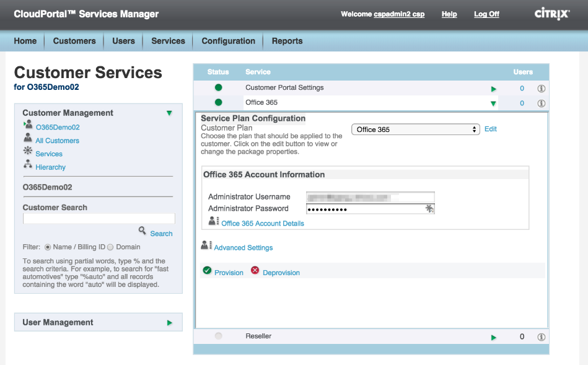Click the green Provision checkmark icon

tap(207, 271)
